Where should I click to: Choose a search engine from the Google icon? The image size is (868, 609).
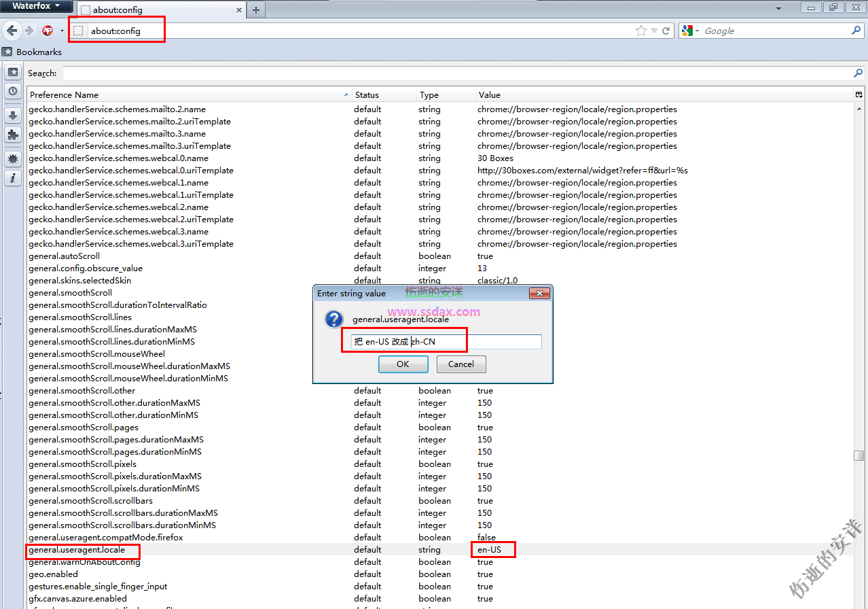tap(689, 31)
